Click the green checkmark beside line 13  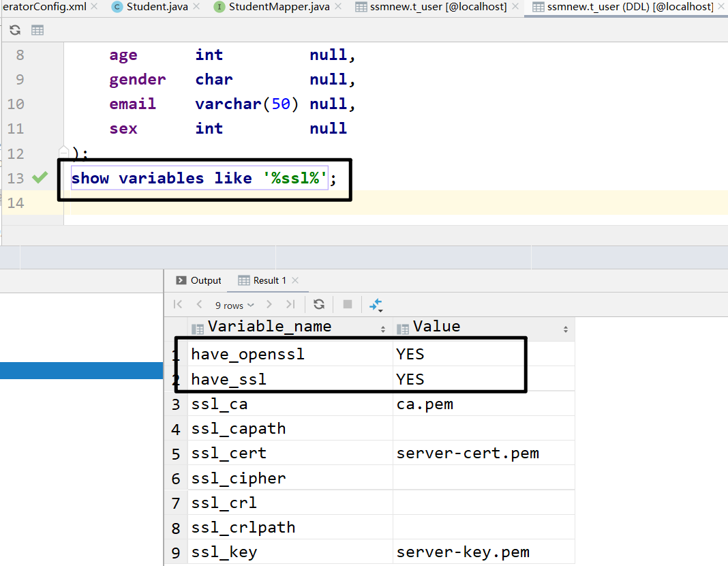(39, 177)
